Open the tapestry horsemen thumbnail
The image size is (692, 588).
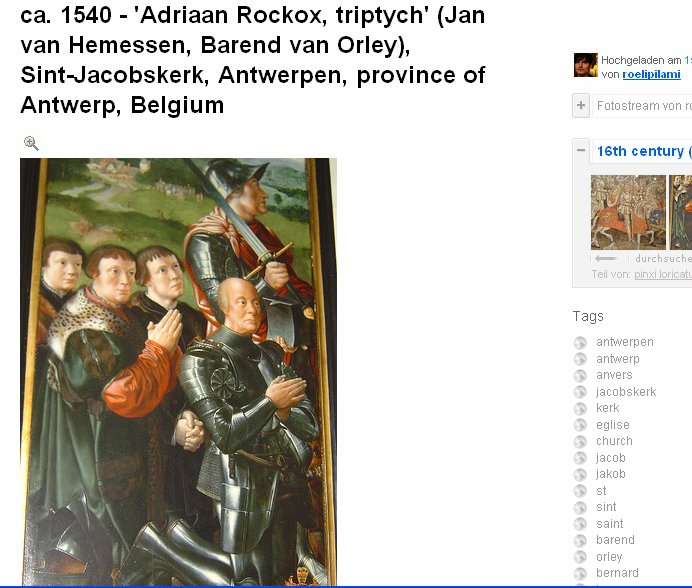point(628,212)
